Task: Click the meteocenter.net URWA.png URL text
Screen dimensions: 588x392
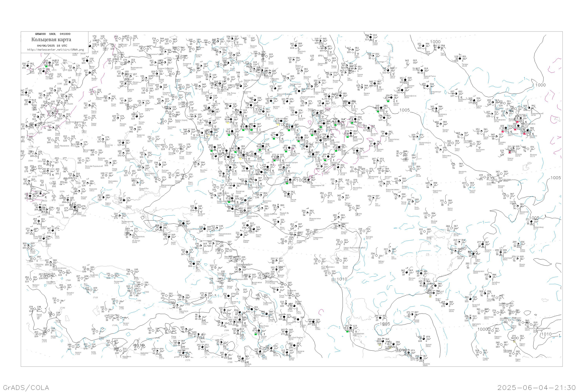Action: coord(55,50)
